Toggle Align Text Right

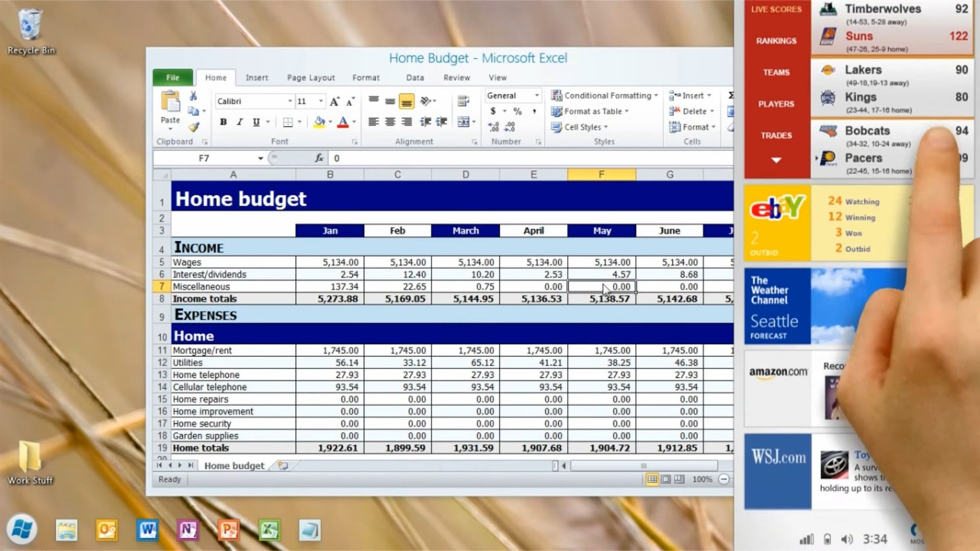coord(407,121)
